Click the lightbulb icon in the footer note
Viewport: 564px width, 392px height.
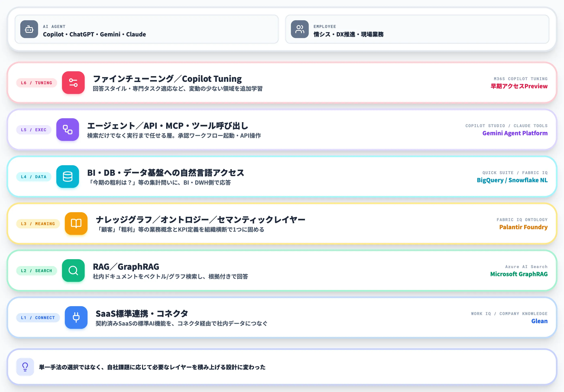[x=25, y=367]
